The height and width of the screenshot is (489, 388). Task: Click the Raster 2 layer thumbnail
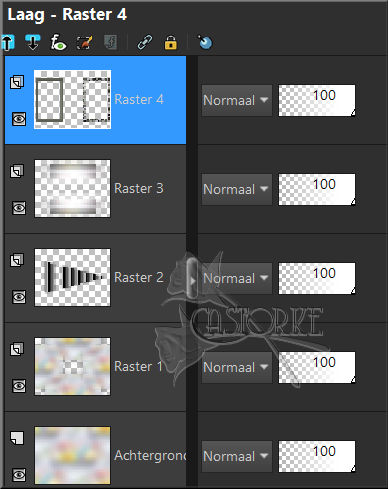pos(72,277)
